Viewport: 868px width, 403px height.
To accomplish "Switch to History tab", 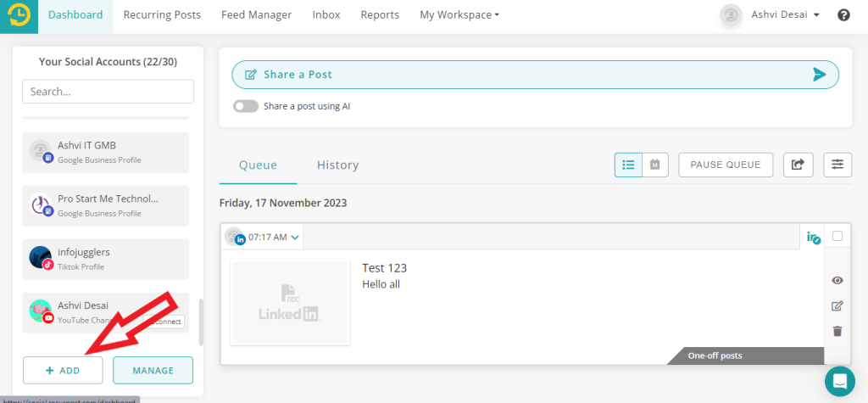I will click(x=337, y=165).
